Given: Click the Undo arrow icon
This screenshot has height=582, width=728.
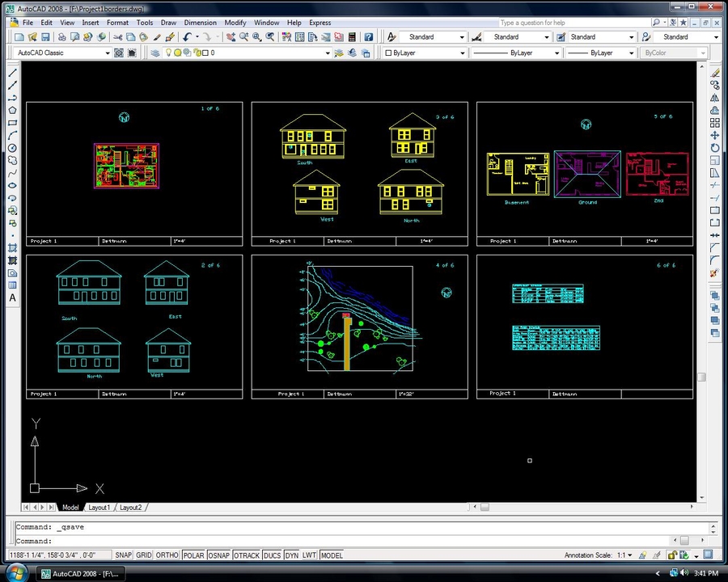Looking at the screenshot, I should (x=187, y=37).
